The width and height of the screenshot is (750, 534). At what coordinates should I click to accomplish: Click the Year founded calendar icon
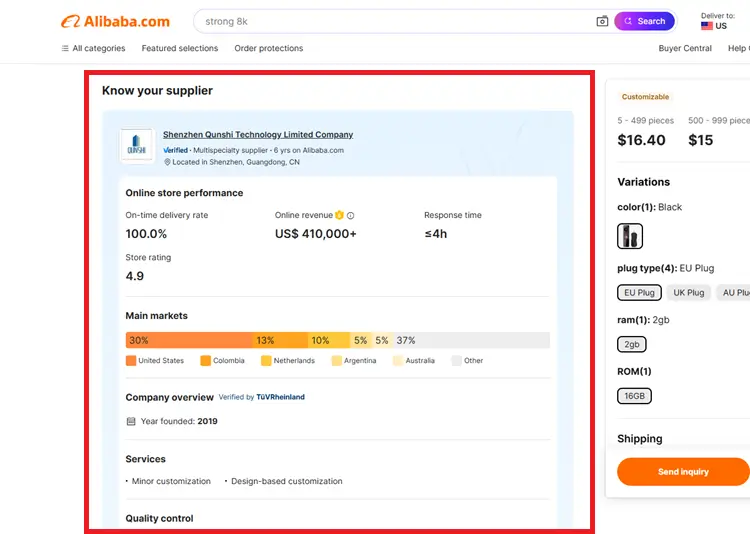131,422
